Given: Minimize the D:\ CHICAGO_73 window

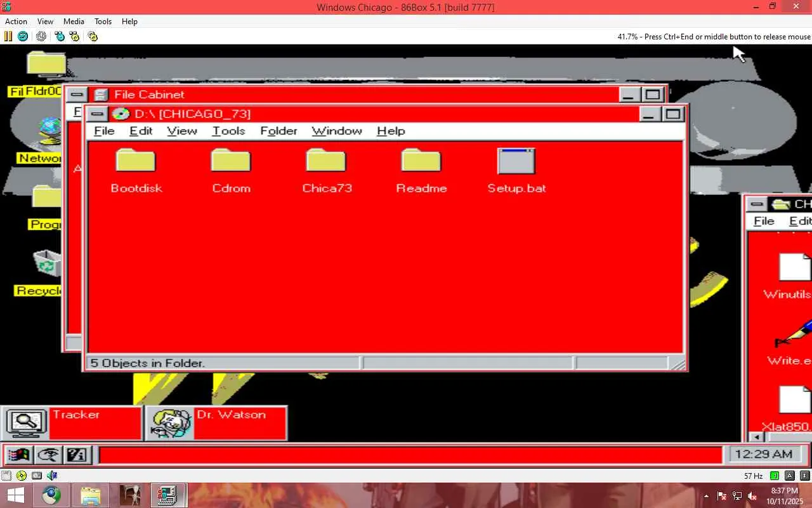Looking at the screenshot, I should click(x=649, y=114).
